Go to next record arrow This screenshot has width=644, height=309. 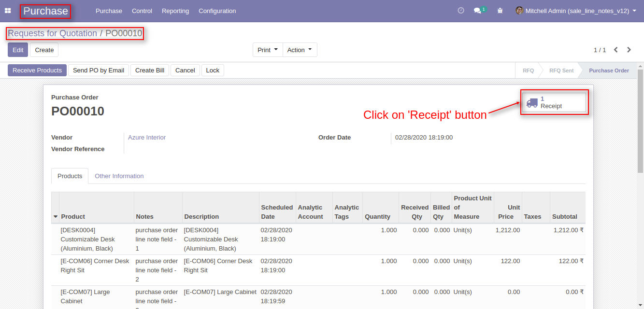tap(629, 50)
